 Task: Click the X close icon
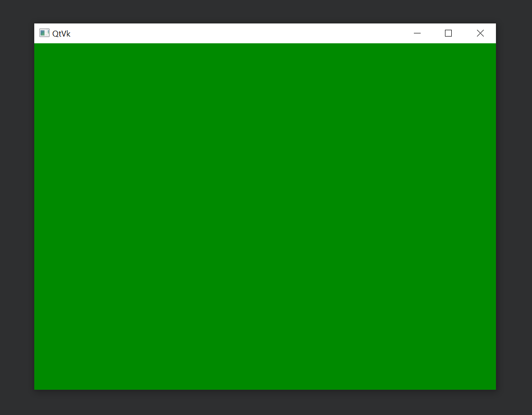click(x=480, y=33)
